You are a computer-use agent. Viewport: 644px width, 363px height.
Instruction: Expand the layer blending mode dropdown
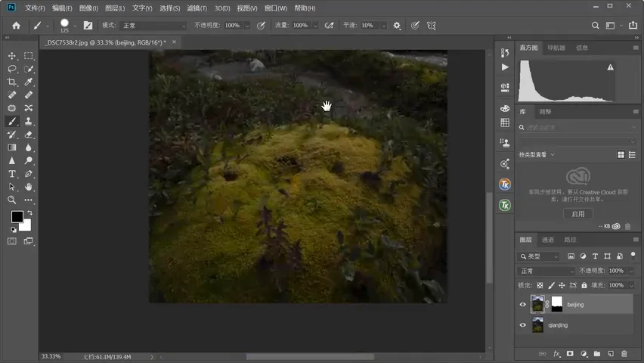546,271
